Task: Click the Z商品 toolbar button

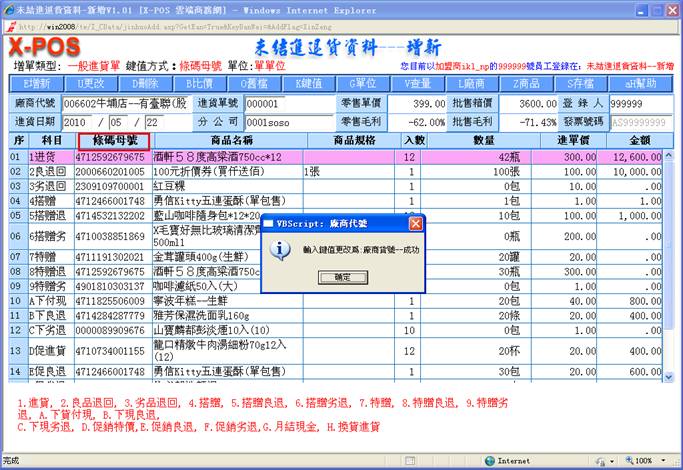Action: click(526, 83)
